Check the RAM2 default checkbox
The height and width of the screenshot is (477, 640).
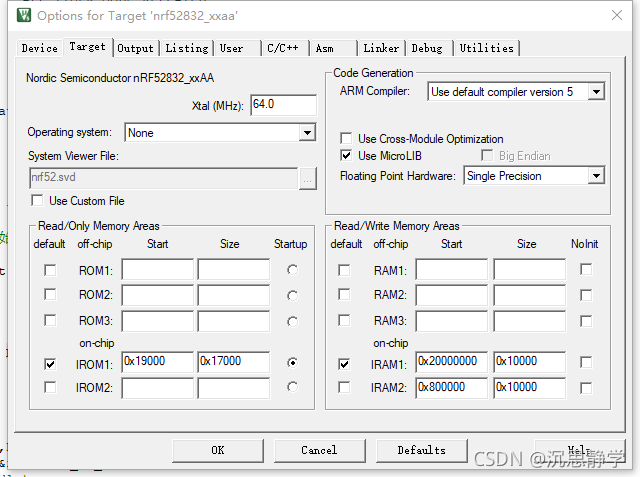(x=344, y=295)
